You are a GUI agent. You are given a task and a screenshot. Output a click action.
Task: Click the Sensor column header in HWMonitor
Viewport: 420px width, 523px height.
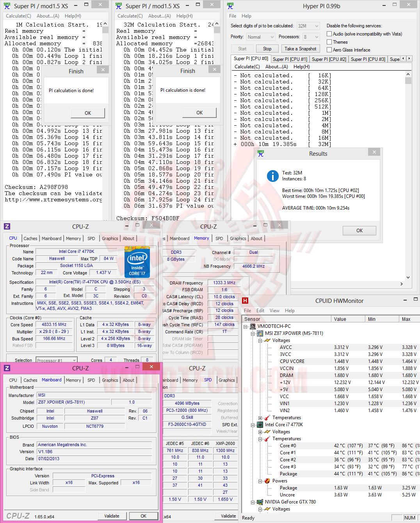point(287,319)
